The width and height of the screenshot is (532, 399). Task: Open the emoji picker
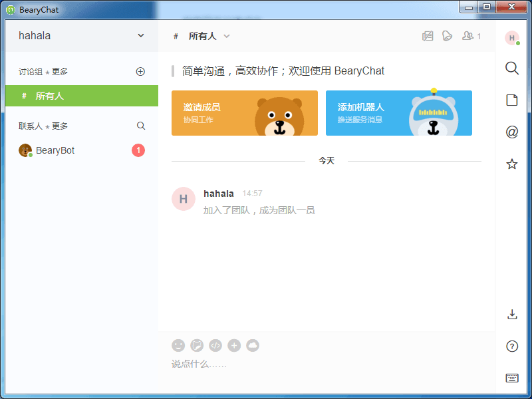(x=178, y=345)
